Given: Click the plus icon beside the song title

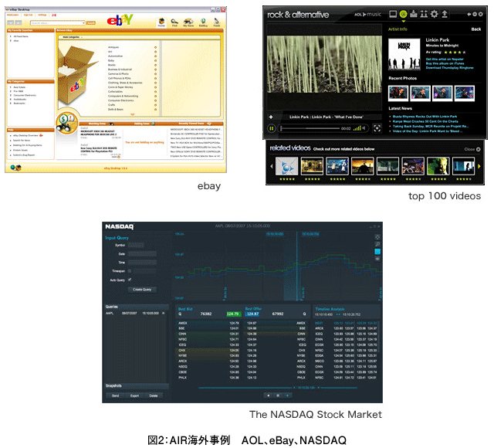Looking at the screenshot, I should pyautogui.click(x=271, y=117).
